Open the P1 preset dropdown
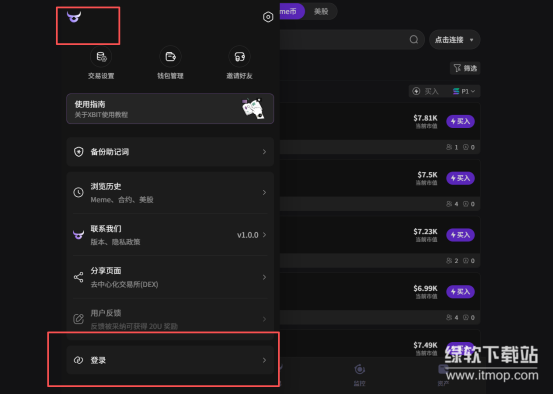Screen dimensions: 553x395 (x=464, y=91)
